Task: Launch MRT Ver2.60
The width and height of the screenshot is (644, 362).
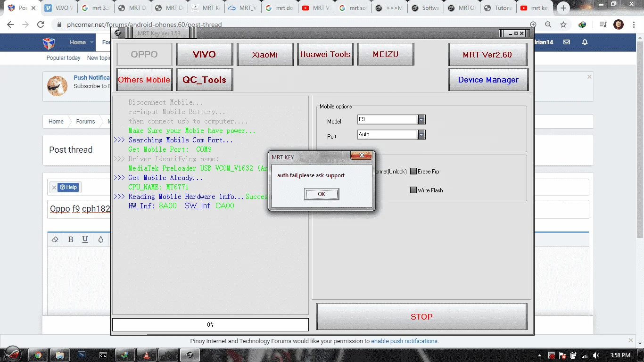Action: (487, 54)
